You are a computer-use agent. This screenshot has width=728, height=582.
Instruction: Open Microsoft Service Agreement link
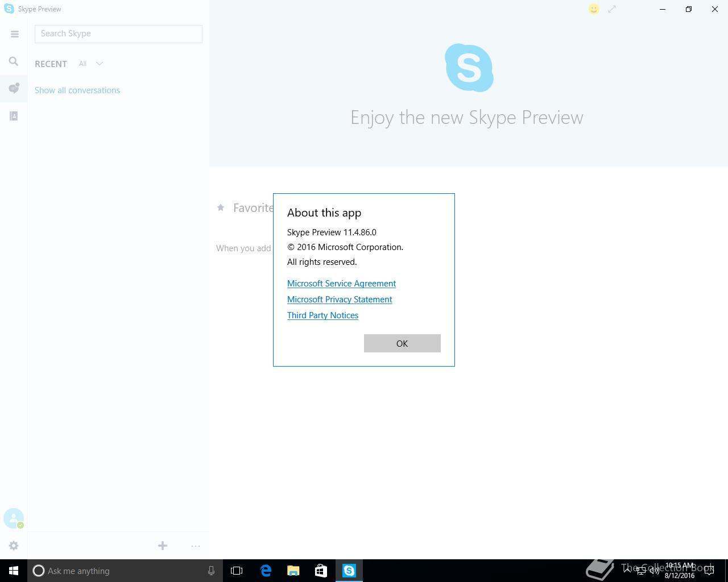click(x=341, y=284)
